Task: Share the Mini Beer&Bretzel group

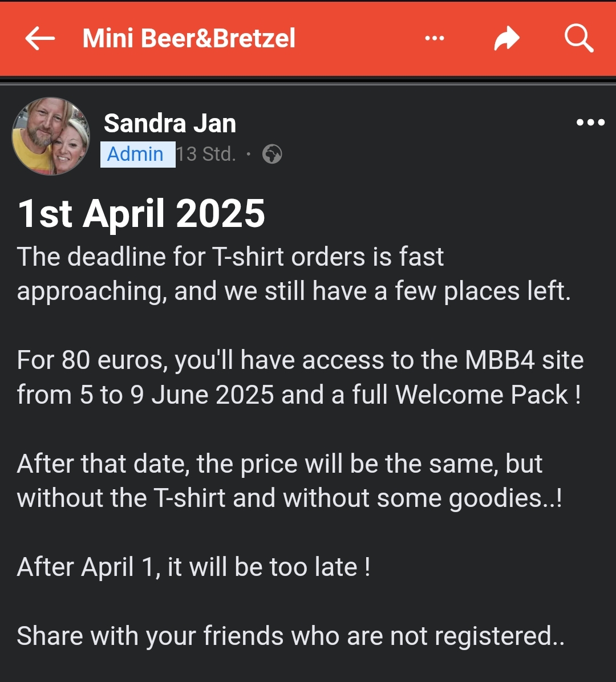Action: [506, 39]
